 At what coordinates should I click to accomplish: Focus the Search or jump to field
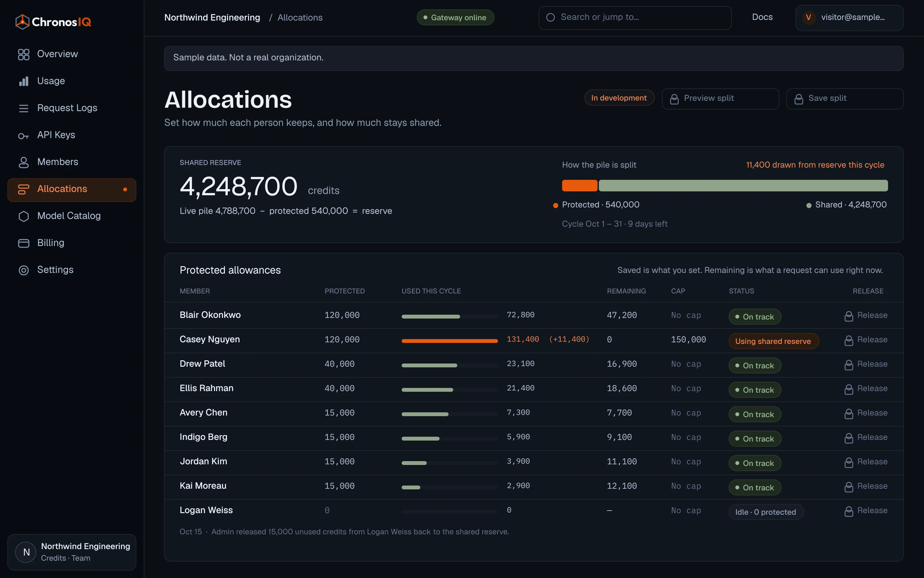point(635,18)
